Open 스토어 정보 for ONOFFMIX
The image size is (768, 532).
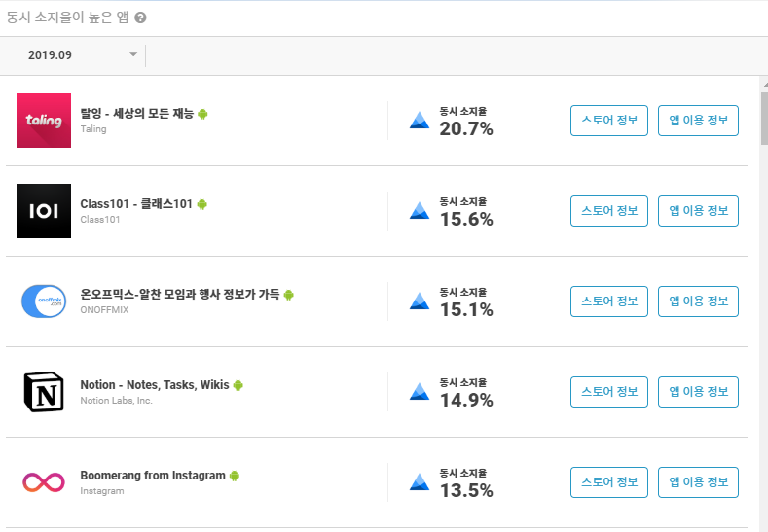point(609,301)
